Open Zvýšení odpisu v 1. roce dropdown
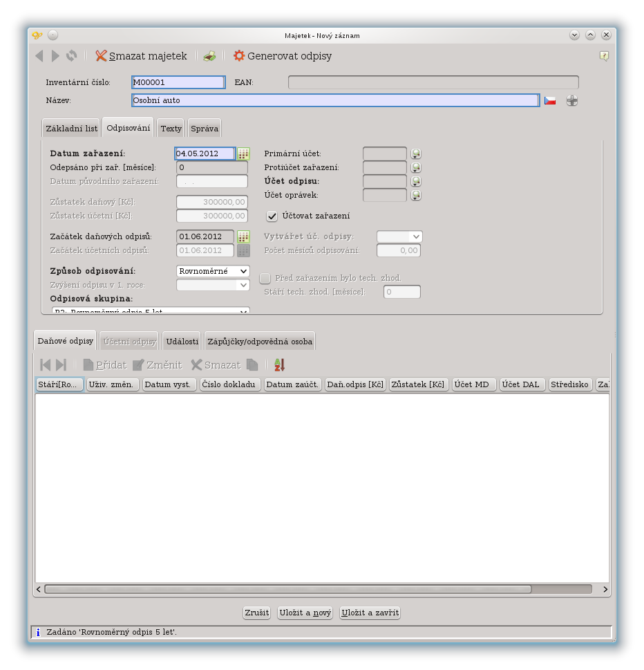This screenshot has width=644, height=670. tap(213, 285)
